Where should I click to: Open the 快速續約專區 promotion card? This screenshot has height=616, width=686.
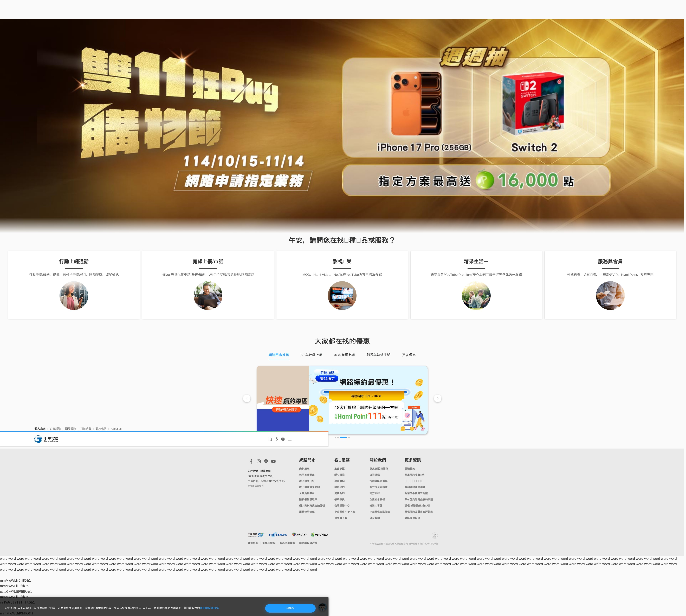(342, 400)
